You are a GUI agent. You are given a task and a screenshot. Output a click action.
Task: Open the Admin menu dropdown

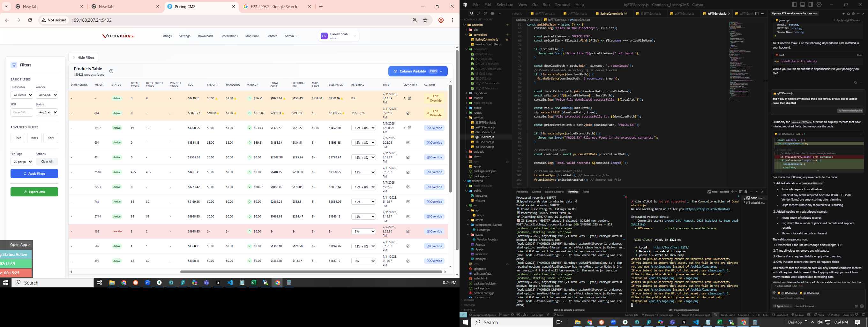[x=291, y=36]
